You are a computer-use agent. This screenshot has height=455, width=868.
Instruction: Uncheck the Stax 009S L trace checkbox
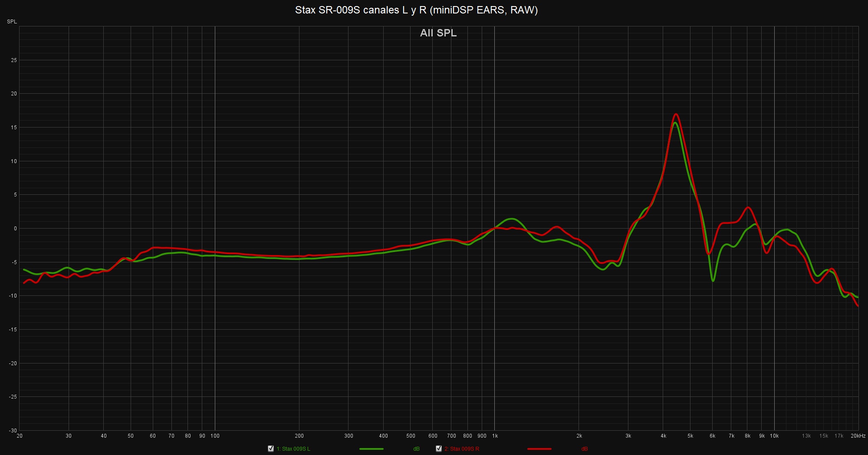[271, 448]
